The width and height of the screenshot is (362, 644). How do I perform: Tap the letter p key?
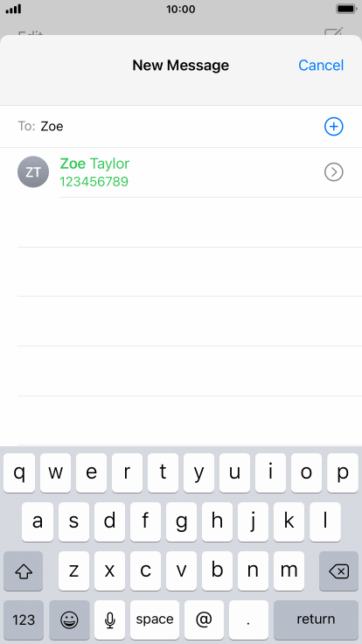(343, 472)
